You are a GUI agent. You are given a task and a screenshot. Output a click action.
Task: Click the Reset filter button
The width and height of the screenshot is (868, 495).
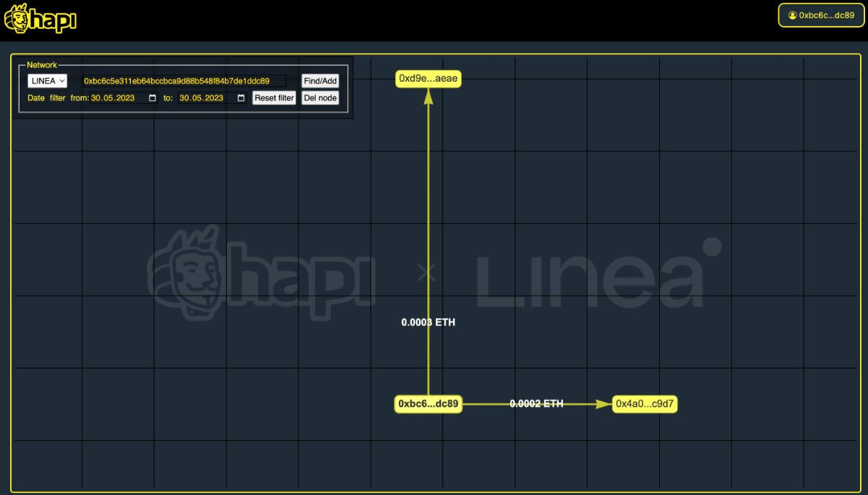[x=274, y=98]
